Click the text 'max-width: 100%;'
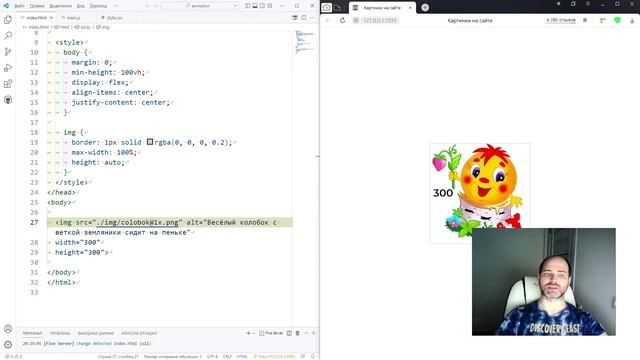Image resolution: width=640 pixels, height=360 pixels. click(x=104, y=152)
